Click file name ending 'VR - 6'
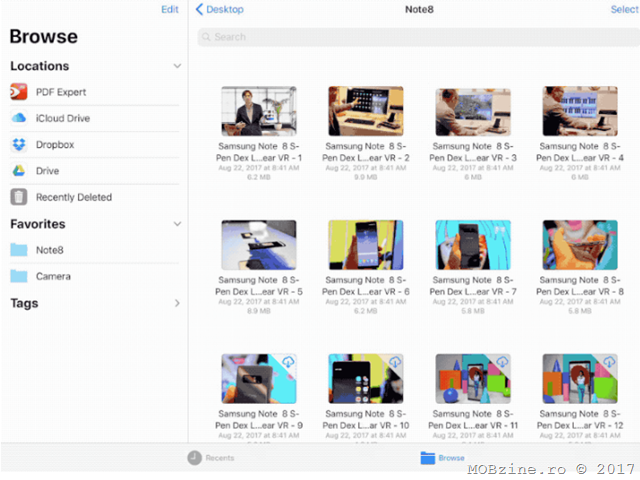Screen dimensions: 640x480 (x=366, y=286)
